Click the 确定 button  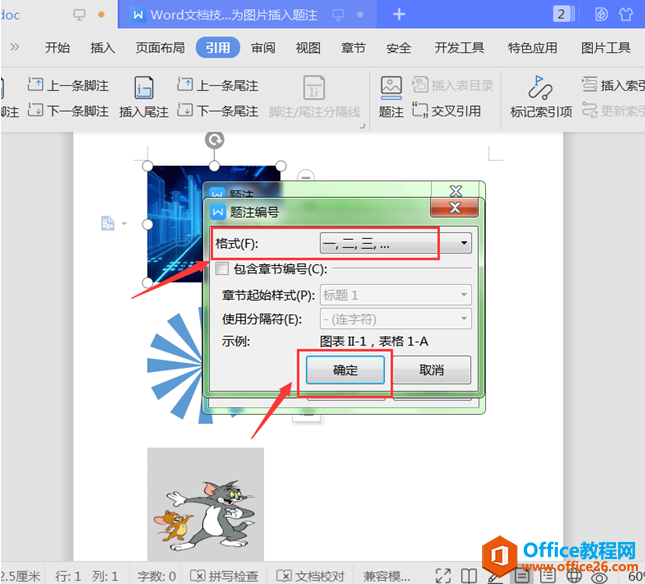345,370
